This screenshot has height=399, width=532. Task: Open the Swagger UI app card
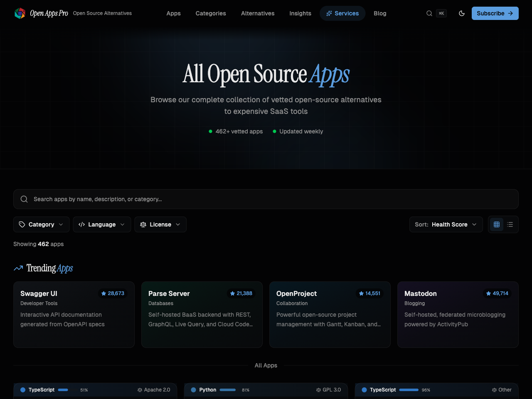point(74,315)
